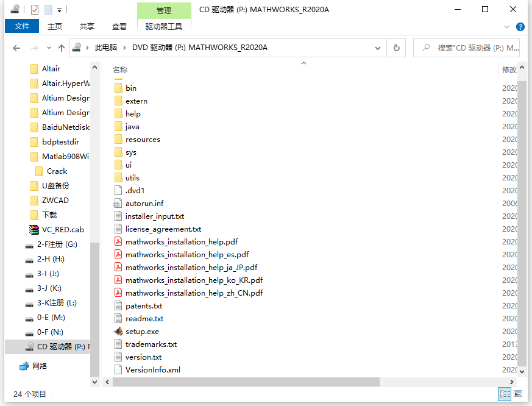Click the extern folder icon
This screenshot has height=406, width=532.
(118, 101)
